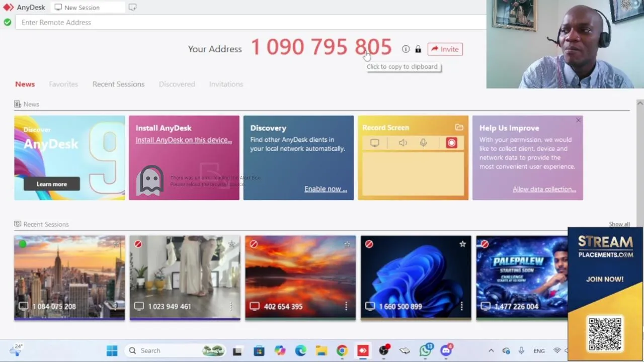Open session thumbnail 402 654 395
Image resolution: width=644 pixels, height=362 pixels.
tap(300, 278)
